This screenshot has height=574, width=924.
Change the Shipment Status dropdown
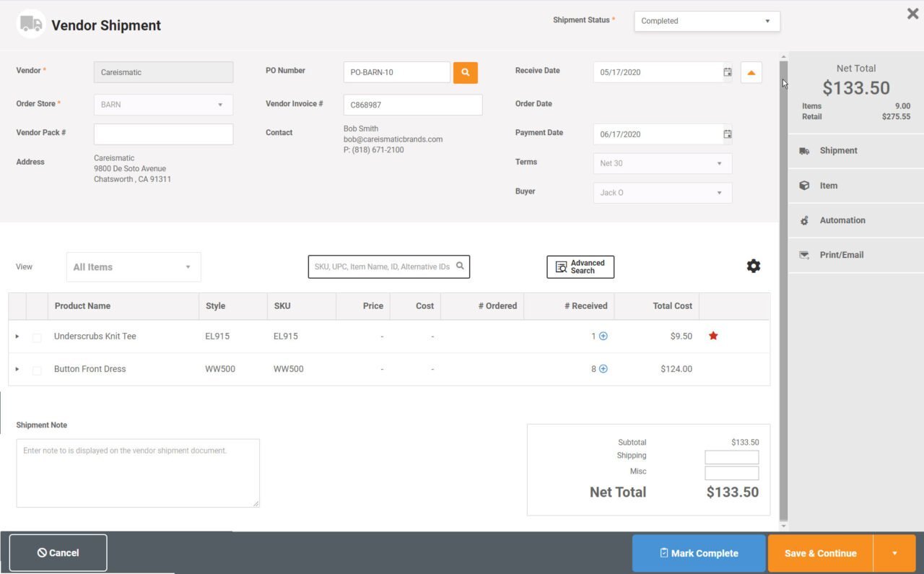click(706, 21)
